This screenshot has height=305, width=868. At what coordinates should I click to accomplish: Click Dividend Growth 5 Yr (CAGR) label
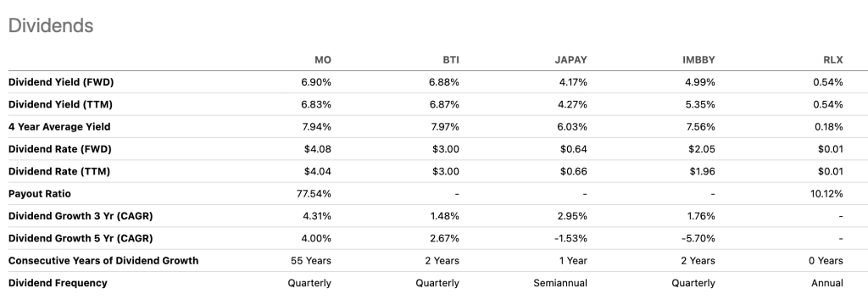click(81, 238)
